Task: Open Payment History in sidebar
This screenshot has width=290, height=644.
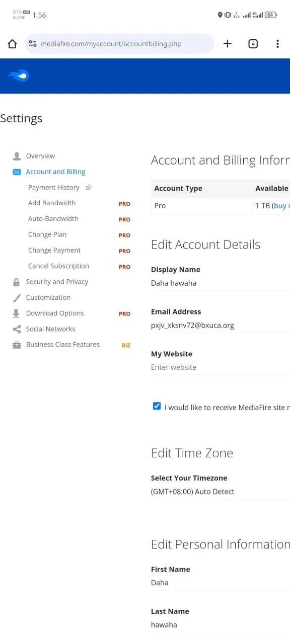Action: pos(54,188)
